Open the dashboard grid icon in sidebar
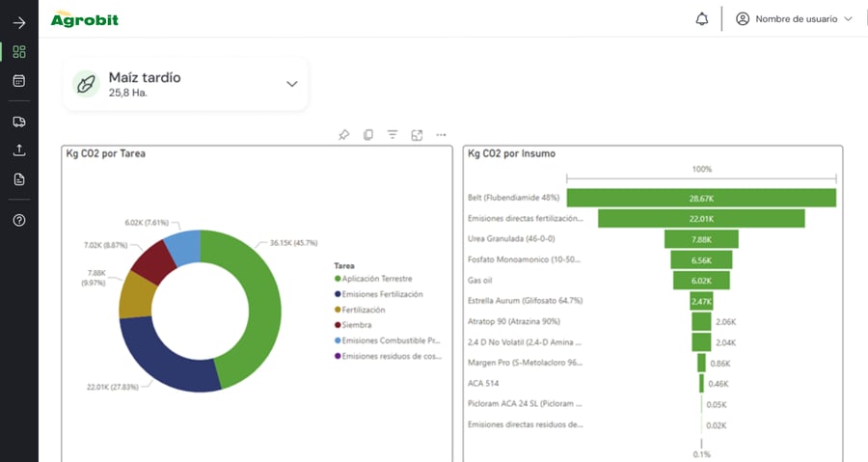This screenshot has width=868, height=462. [19, 51]
